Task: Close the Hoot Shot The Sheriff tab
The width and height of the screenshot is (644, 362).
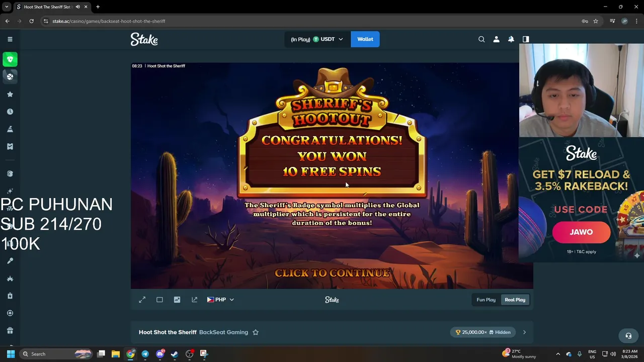Action: pos(86,7)
